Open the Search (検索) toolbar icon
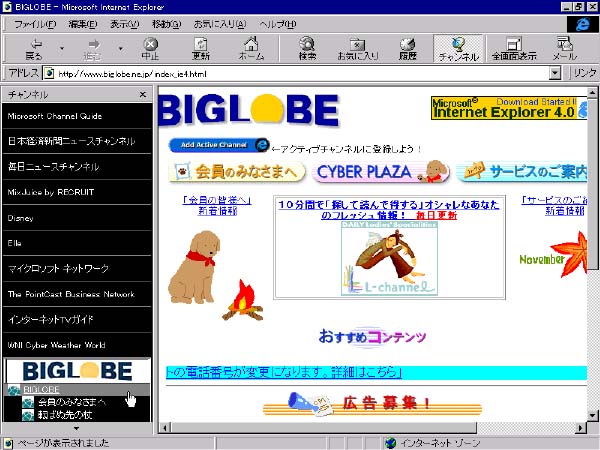 click(307, 49)
